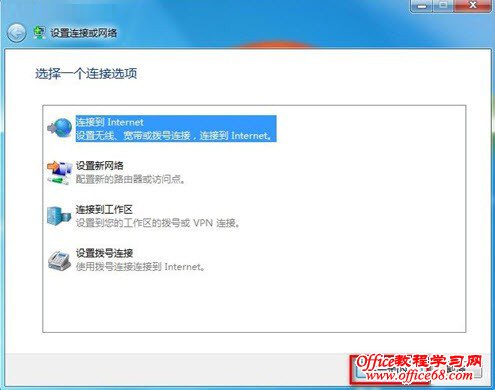Minimize the wizard window
The width and height of the screenshot is (495, 390).
point(422,6)
